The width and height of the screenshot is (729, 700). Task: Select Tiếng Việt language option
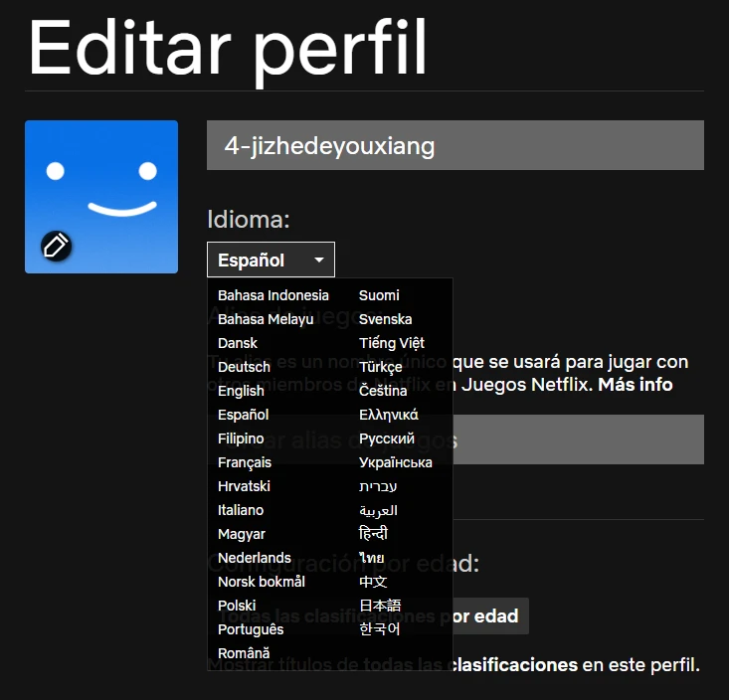coord(392,343)
